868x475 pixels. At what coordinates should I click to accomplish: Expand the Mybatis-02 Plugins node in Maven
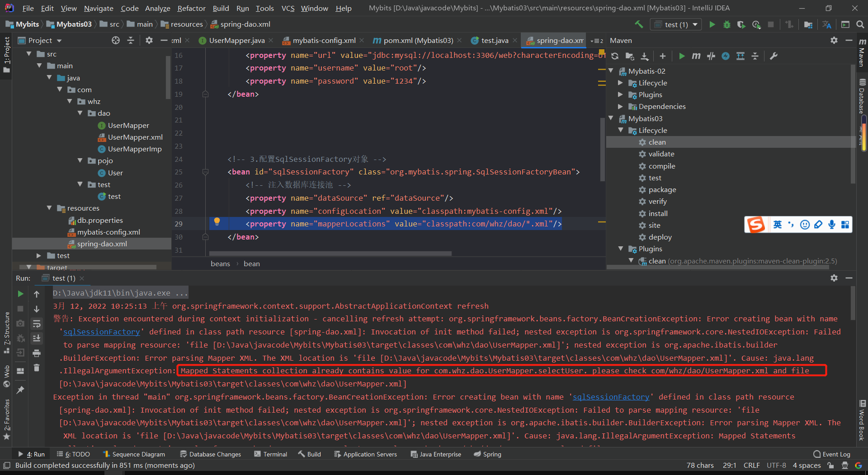621,94
